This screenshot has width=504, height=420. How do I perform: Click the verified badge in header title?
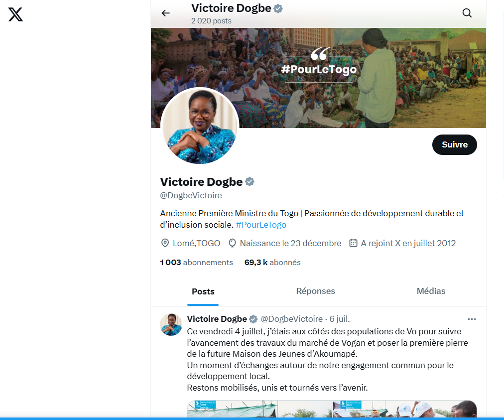tap(278, 8)
